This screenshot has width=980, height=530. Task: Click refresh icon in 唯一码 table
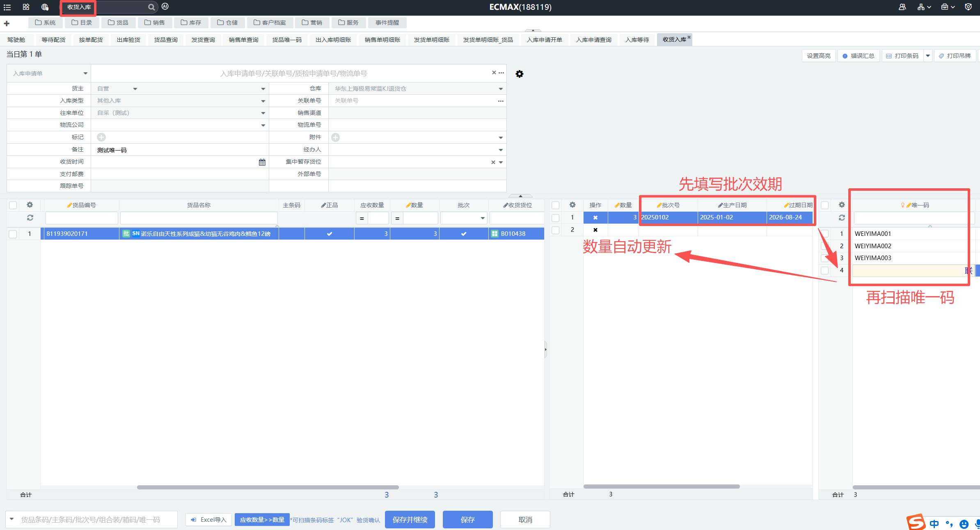coord(842,218)
